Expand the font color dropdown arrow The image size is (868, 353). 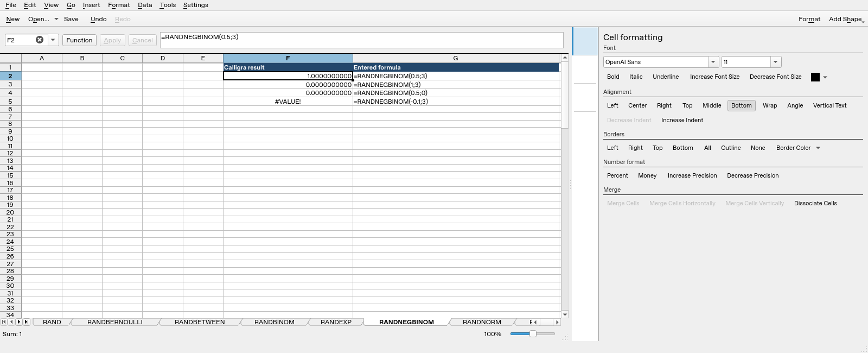(x=825, y=77)
